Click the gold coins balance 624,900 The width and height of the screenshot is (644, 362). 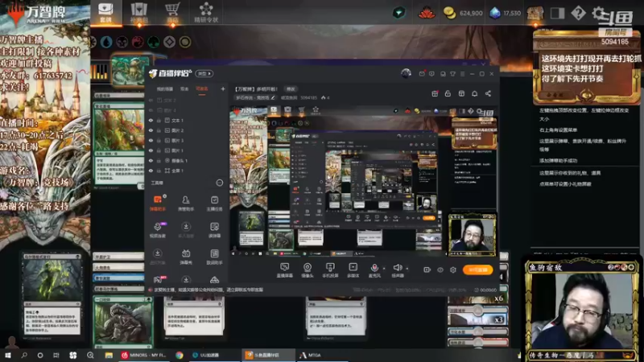(463, 13)
